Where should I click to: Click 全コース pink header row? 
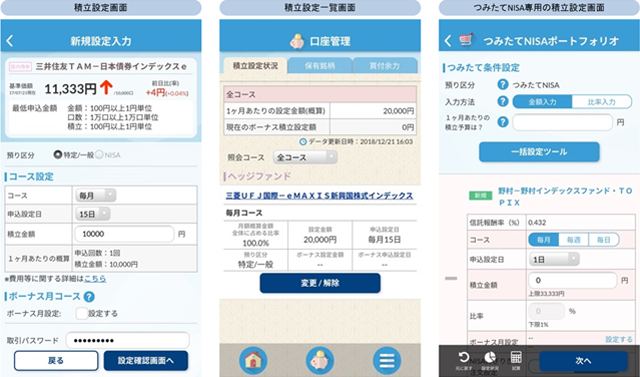[320, 94]
